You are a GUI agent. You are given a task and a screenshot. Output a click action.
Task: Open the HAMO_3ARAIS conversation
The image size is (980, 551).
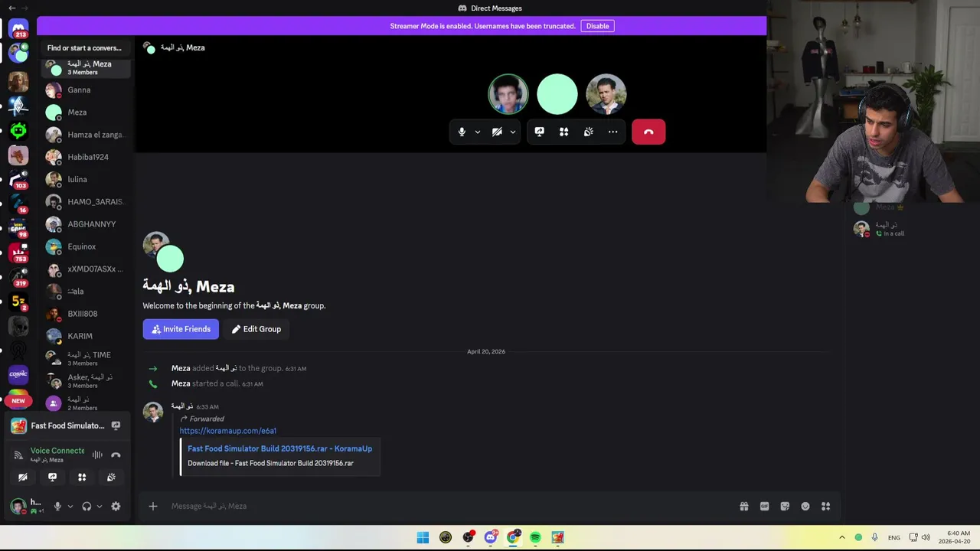86,202
